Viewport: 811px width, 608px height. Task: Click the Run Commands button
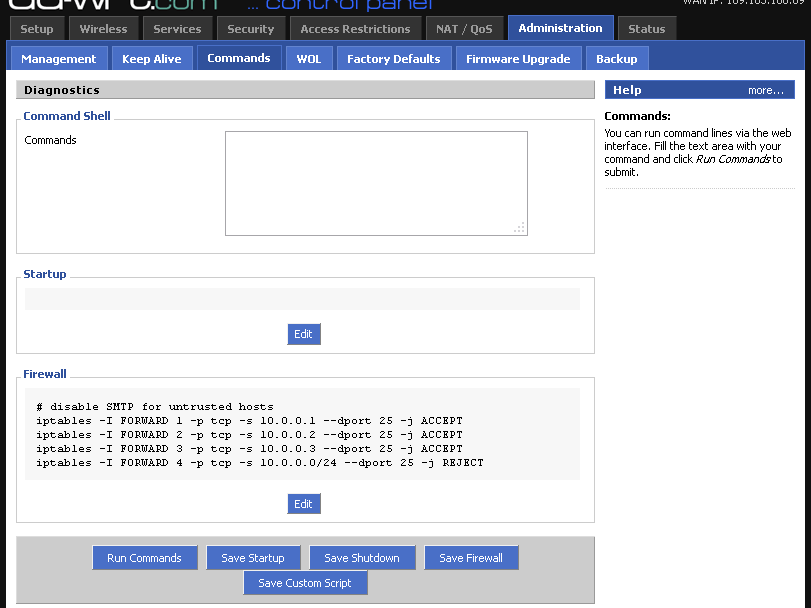[x=144, y=558]
